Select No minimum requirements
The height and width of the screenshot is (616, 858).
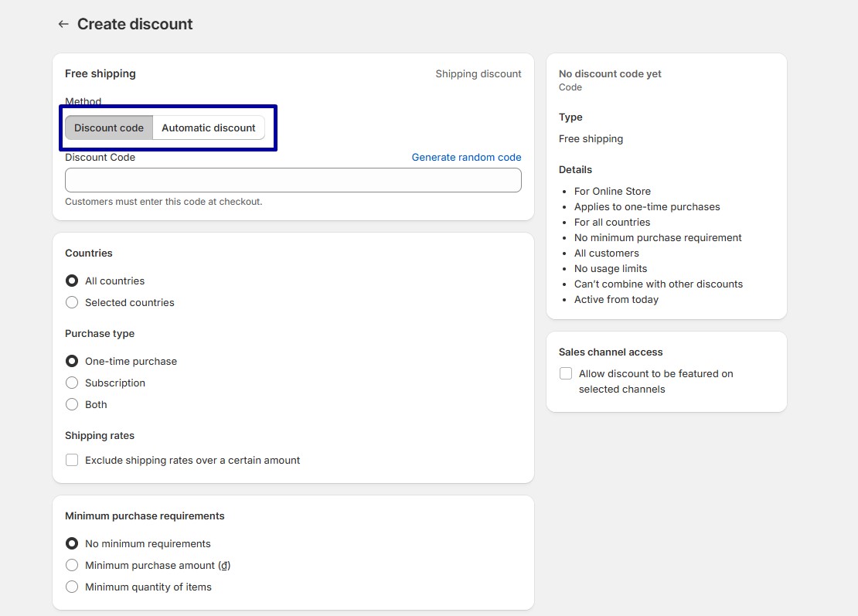tap(72, 544)
